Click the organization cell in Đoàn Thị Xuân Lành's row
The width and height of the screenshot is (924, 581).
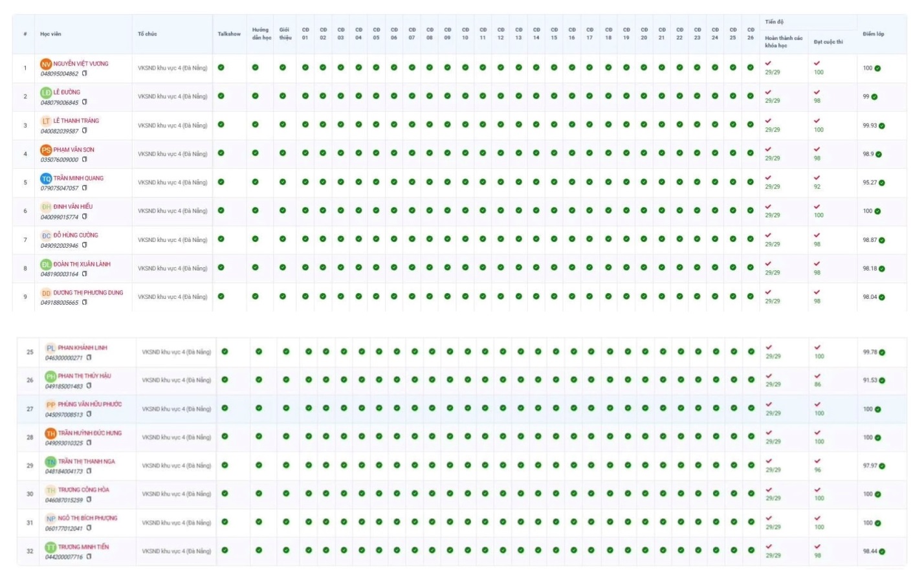173,269
